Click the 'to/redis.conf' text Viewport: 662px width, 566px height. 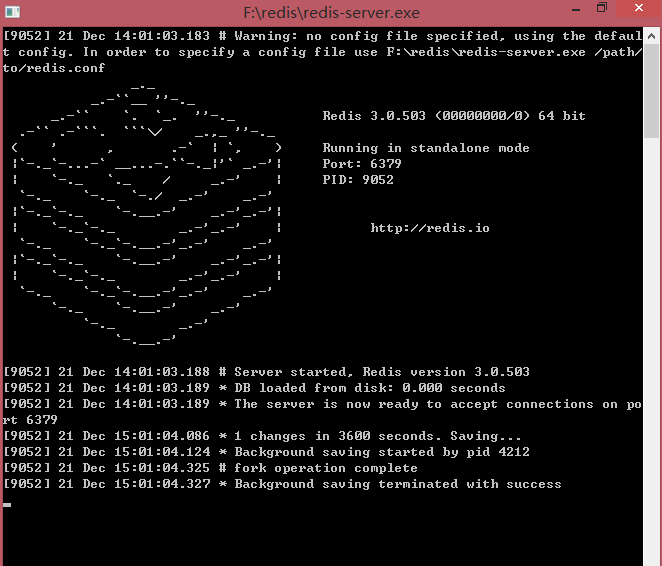click(x=54, y=68)
